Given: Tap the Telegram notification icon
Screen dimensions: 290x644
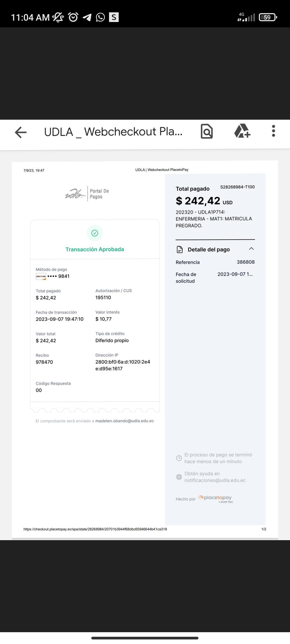Looking at the screenshot, I should [x=87, y=17].
